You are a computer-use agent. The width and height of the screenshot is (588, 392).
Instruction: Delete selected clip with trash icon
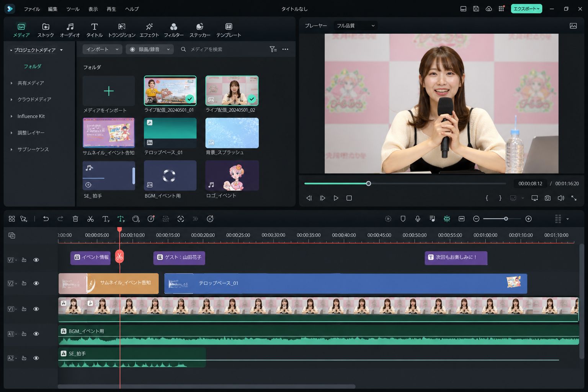75,219
